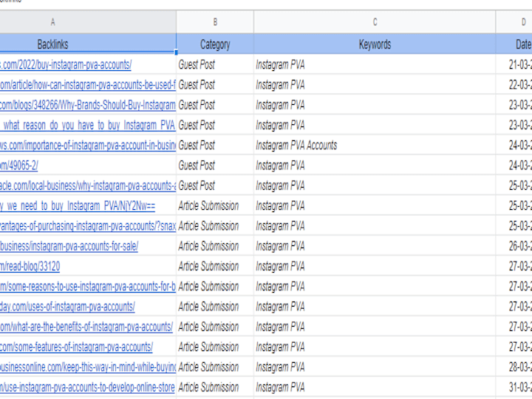Open the use-instagram-pva-accounts-to-develop-online-store link
The height and width of the screenshot is (399, 532).
(87, 387)
